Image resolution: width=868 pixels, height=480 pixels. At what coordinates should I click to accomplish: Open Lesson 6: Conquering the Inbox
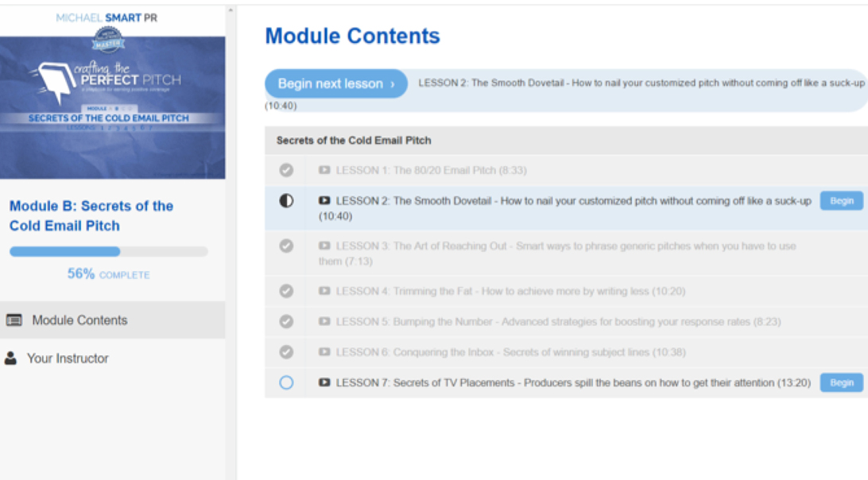click(510, 352)
